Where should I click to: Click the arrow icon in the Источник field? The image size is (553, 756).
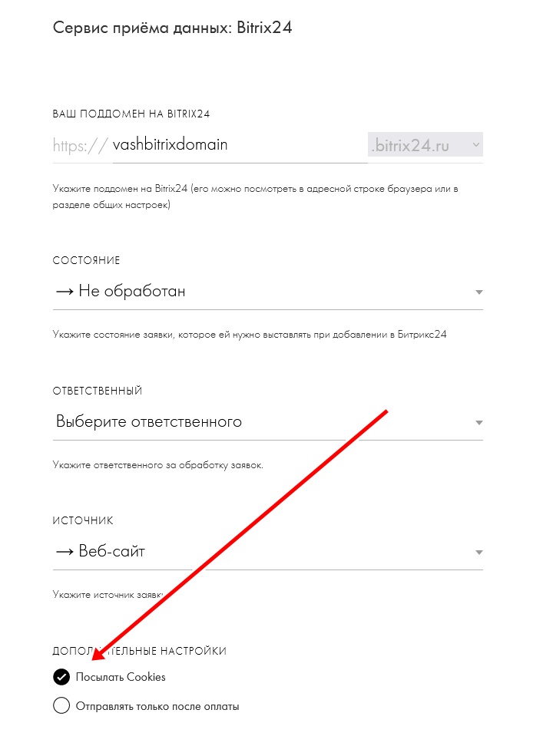pyautogui.click(x=478, y=553)
